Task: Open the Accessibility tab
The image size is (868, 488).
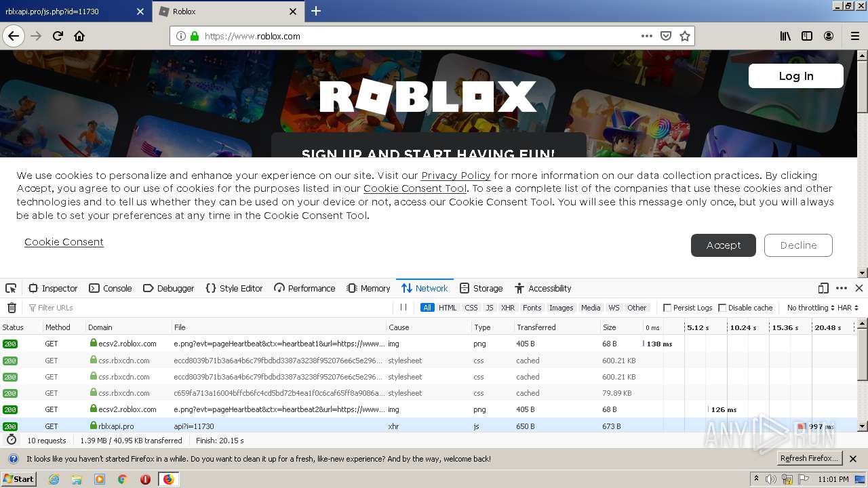Action: coord(543,288)
